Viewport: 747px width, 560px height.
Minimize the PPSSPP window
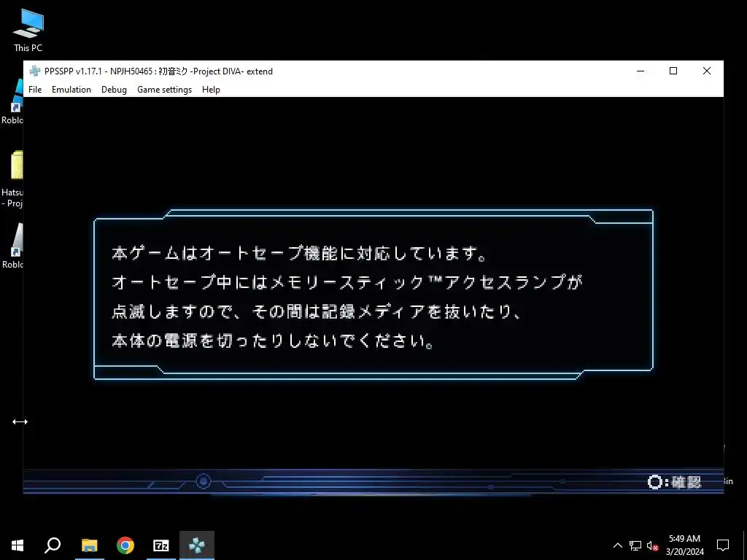pyautogui.click(x=640, y=71)
